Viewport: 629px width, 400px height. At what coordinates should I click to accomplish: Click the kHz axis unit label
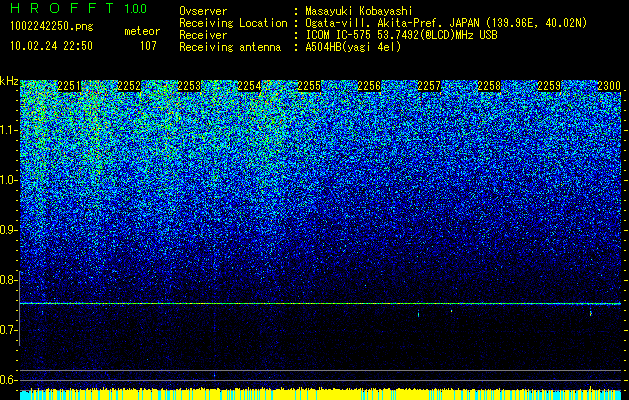9,81
